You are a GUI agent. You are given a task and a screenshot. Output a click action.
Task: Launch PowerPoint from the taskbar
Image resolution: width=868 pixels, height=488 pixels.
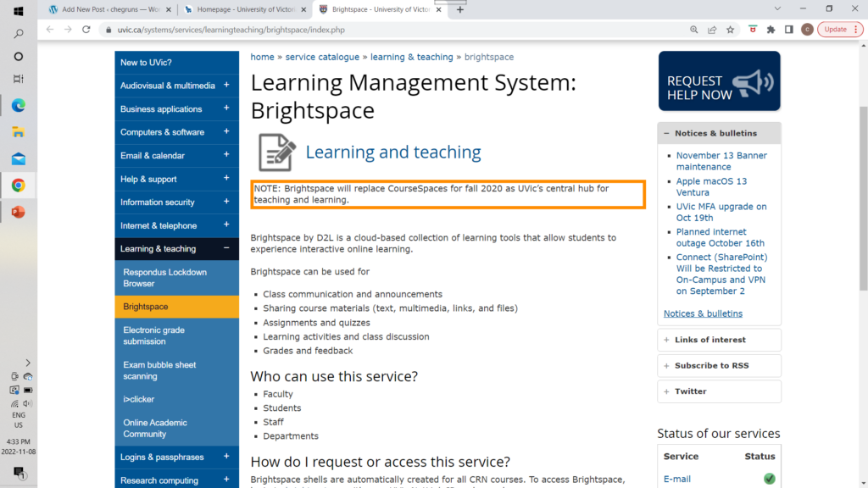[x=18, y=212]
